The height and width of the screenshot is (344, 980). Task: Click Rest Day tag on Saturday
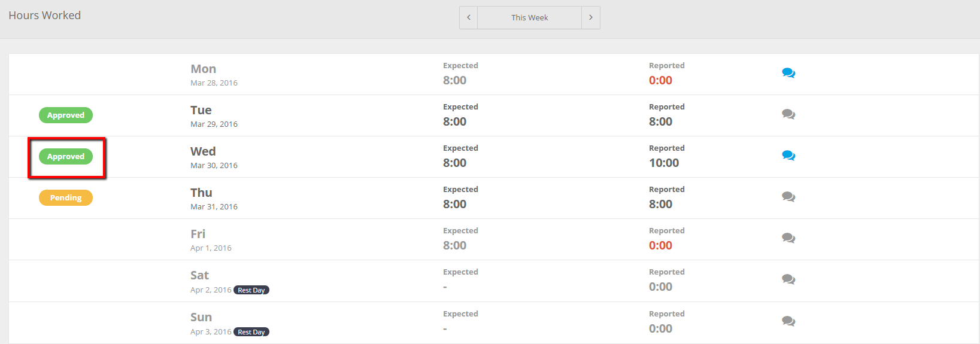[251, 290]
